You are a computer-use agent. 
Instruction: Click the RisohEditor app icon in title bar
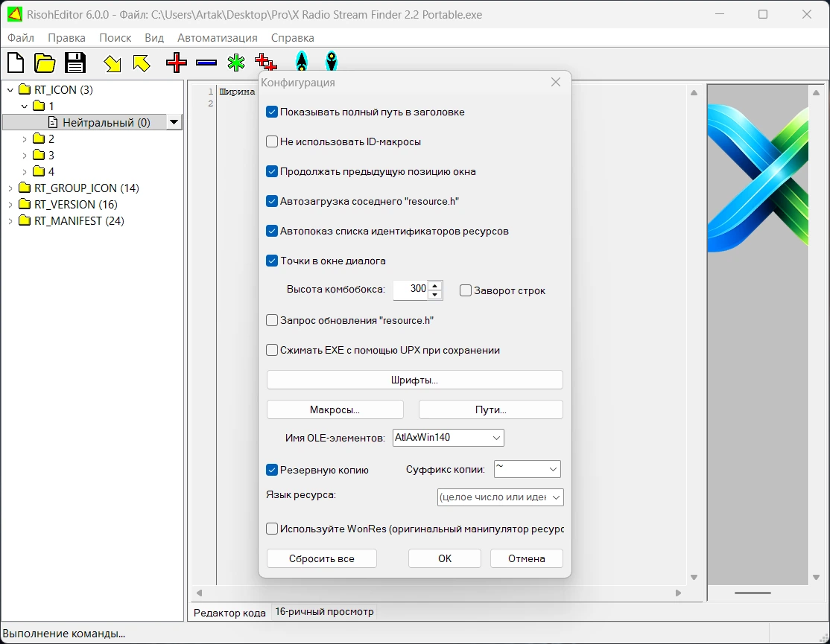click(x=15, y=14)
